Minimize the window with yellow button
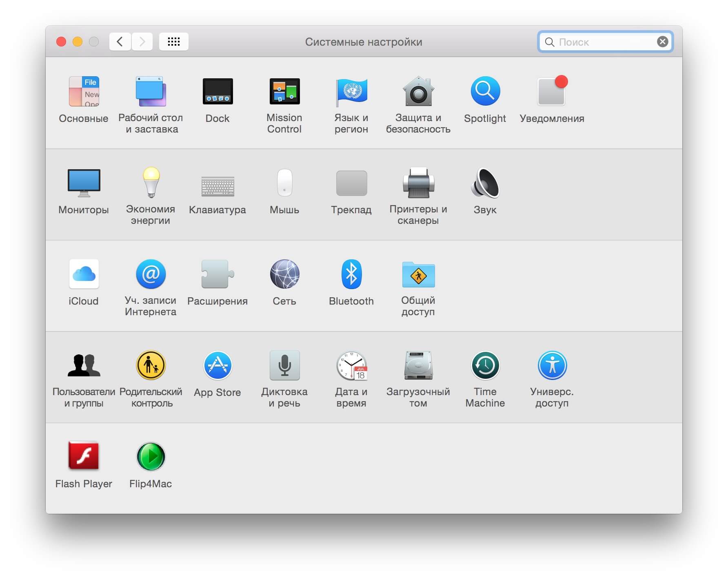Viewport: 728px width, 579px height. [78, 42]
